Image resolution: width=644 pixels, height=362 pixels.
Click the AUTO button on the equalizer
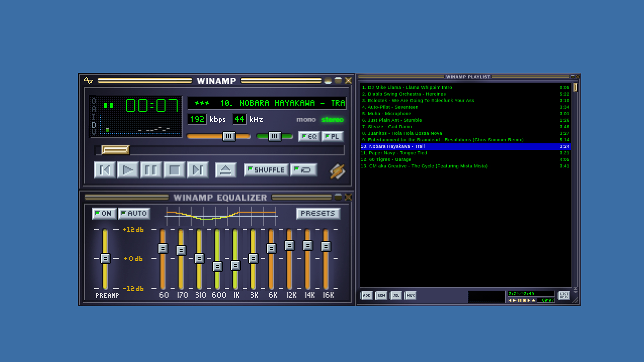click(x=134, y=213)
